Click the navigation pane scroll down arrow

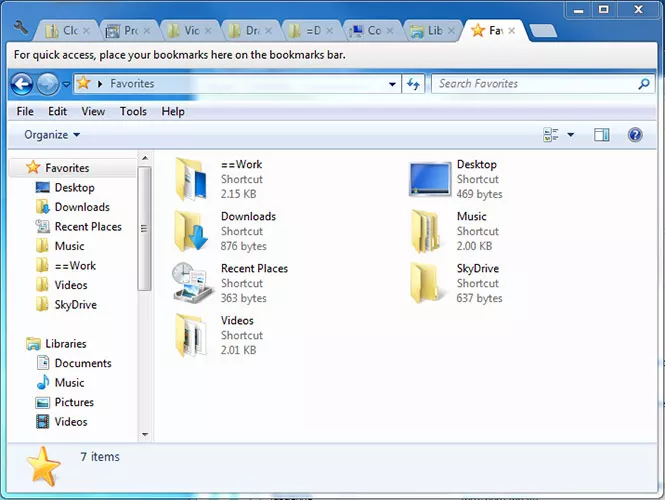tap(145, 435)
